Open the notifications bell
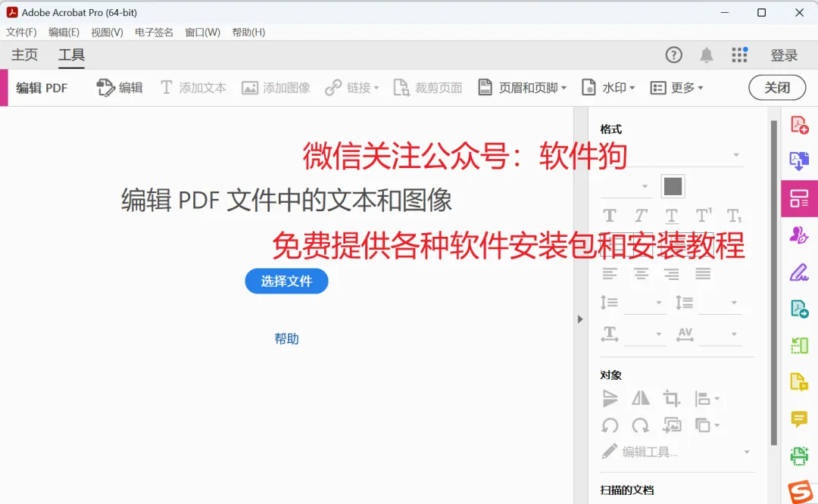This screenshot has height=504, width=818. (x=707, y=54)
